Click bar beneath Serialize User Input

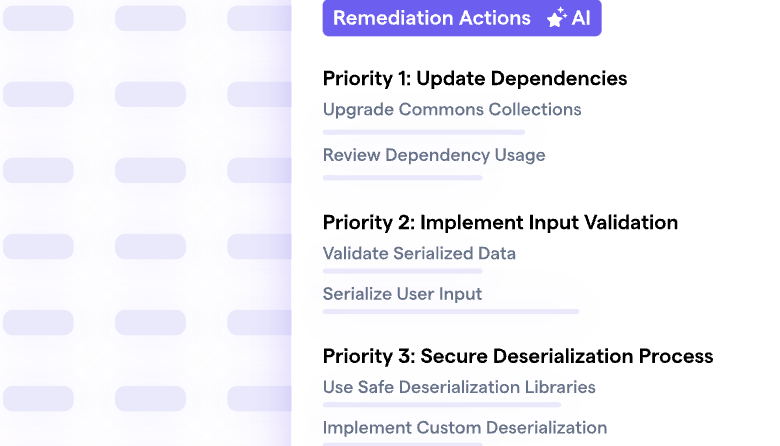pyautogui.click(x=451, y=312)
